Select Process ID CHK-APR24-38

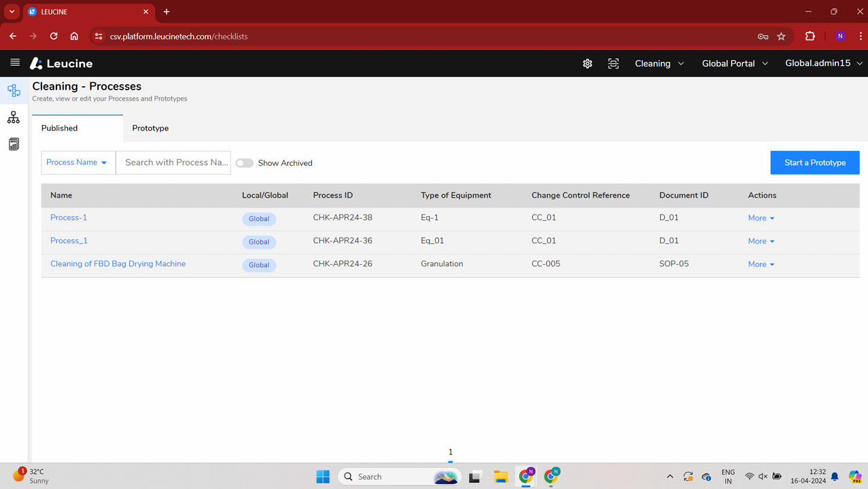[343, 217]
